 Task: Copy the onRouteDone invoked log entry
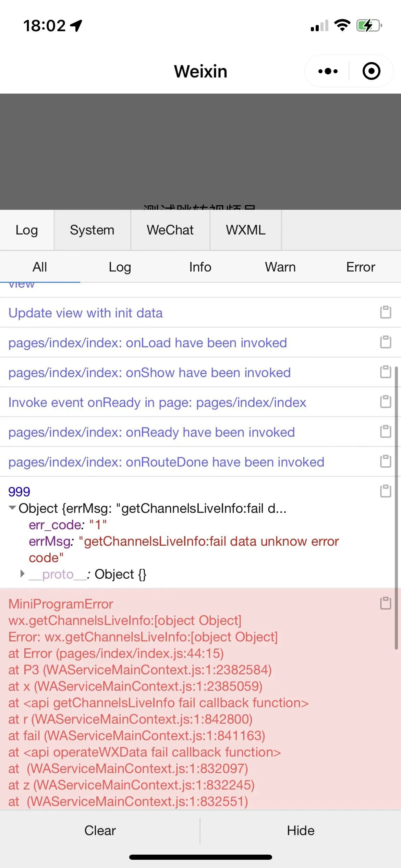386,461
